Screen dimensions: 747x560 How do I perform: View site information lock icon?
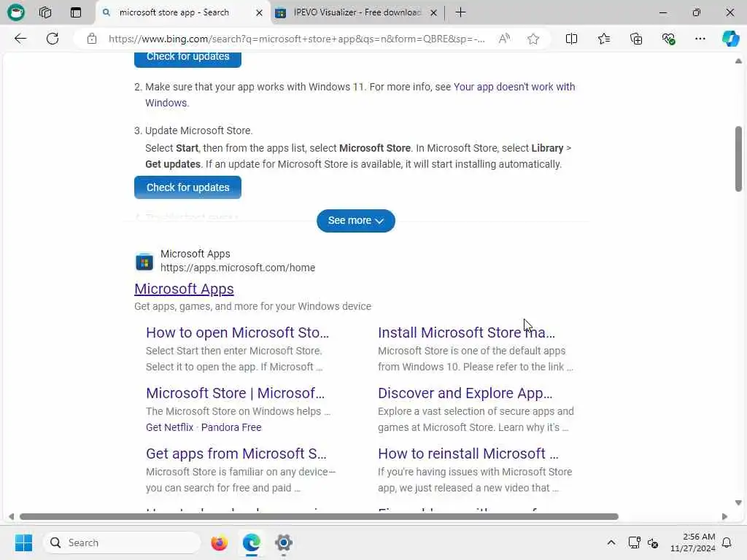coord(91,39)
